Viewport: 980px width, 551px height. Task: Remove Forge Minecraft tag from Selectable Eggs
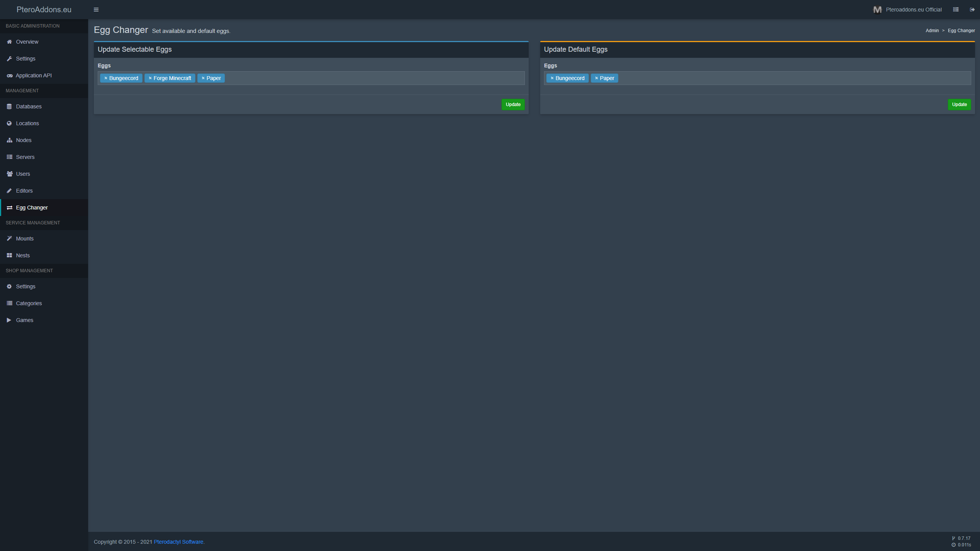[x=150, y=78]
